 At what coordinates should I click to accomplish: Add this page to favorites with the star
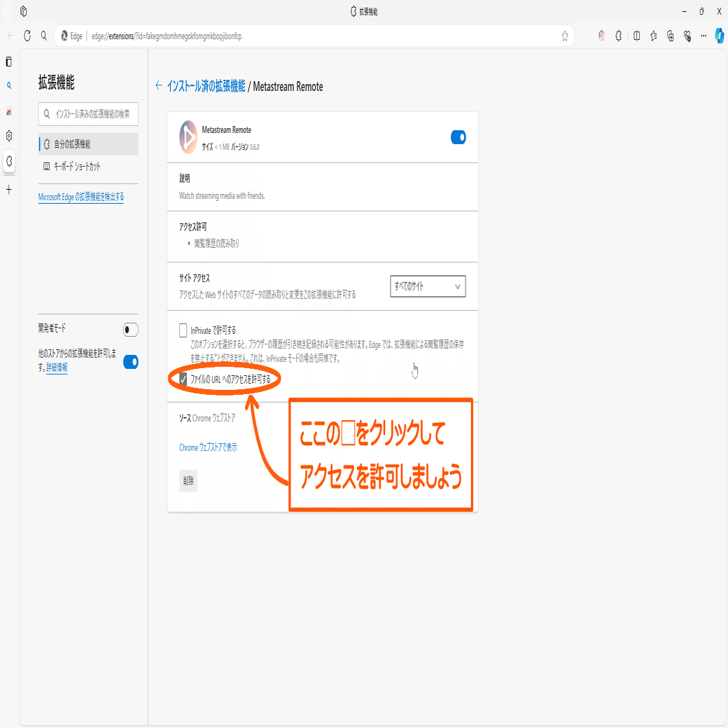tap(565, 36)
